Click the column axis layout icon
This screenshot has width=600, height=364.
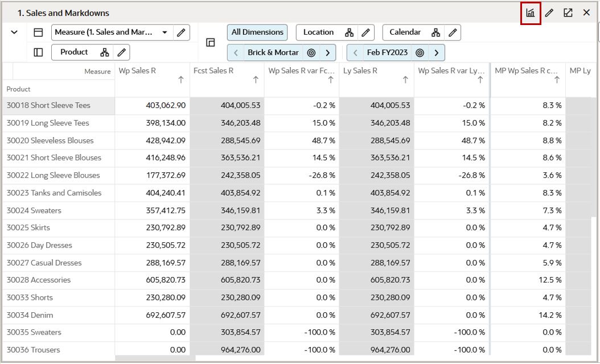click(38, 32)
